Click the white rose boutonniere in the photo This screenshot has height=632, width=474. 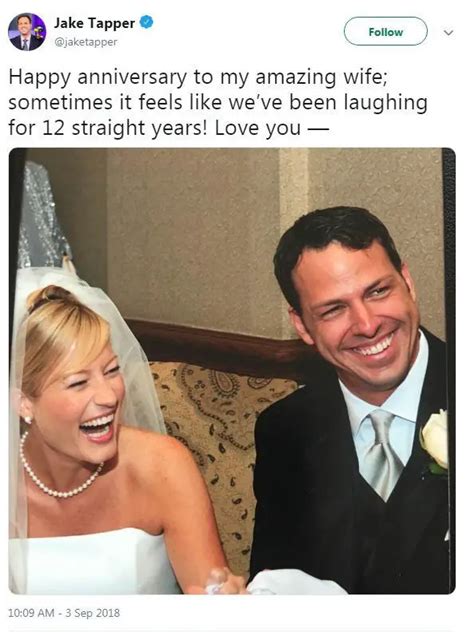(x=434, y=441)
